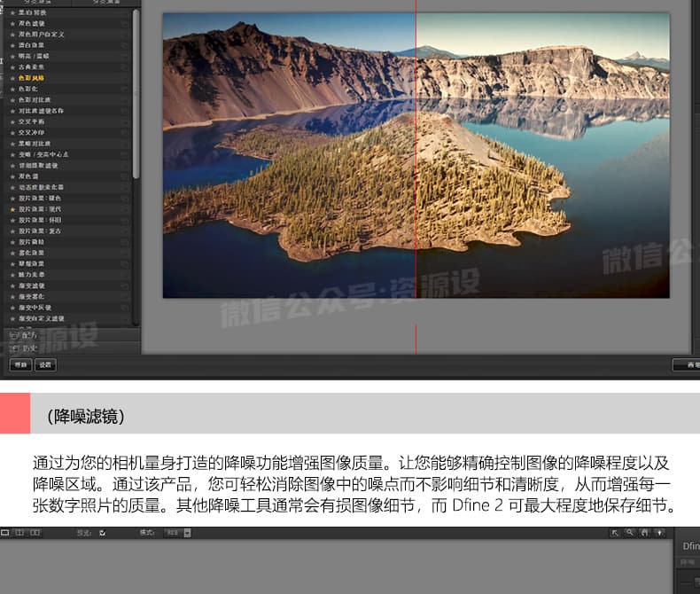Click the 设置 settings button
This screenshot has height=594, width=700.
click(x=45, y=365)
